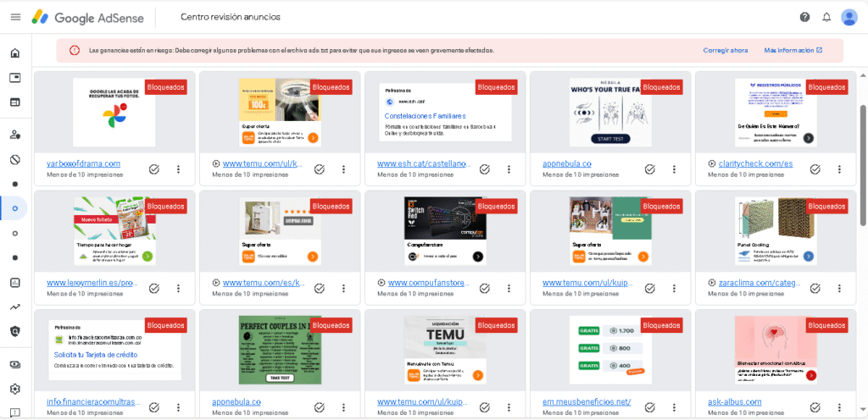Click the 'Corregir ahora' link

pos(725,50)
